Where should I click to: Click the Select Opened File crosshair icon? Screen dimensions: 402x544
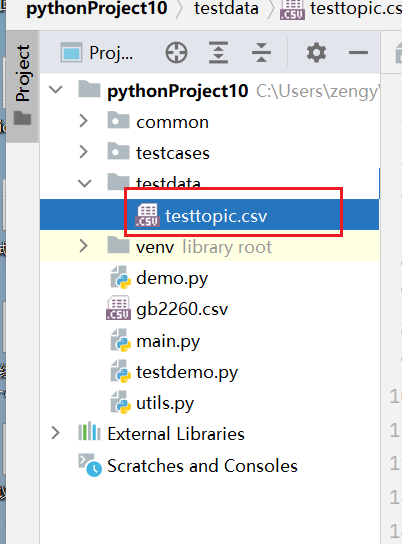click(176, 53)
